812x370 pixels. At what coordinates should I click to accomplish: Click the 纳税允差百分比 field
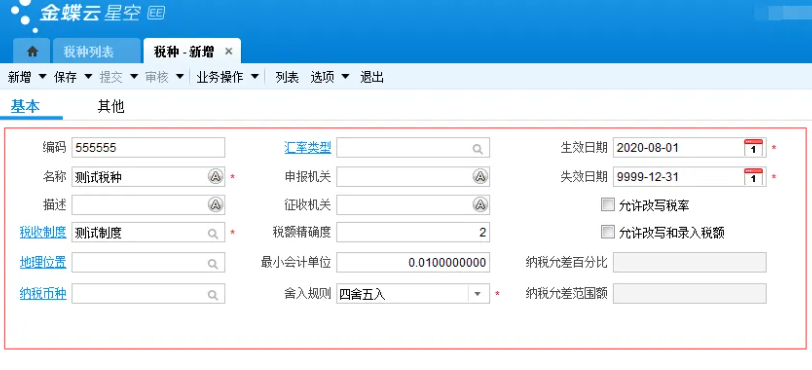[690, 263]
